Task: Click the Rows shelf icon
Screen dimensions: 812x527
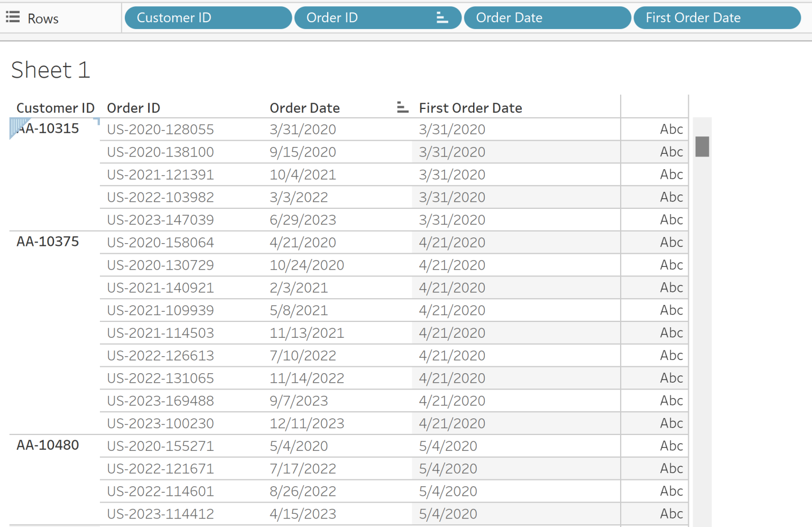Action: click(12, 16)
